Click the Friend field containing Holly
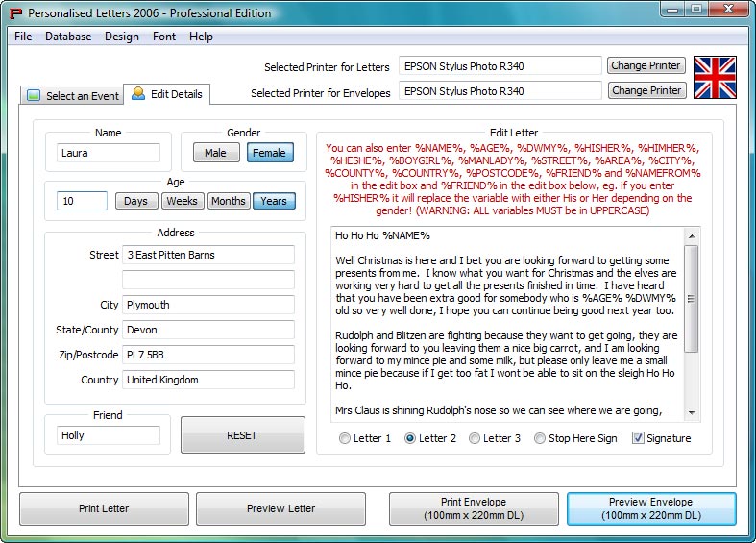This screenshot has height=543, width=756. [108, 435]
